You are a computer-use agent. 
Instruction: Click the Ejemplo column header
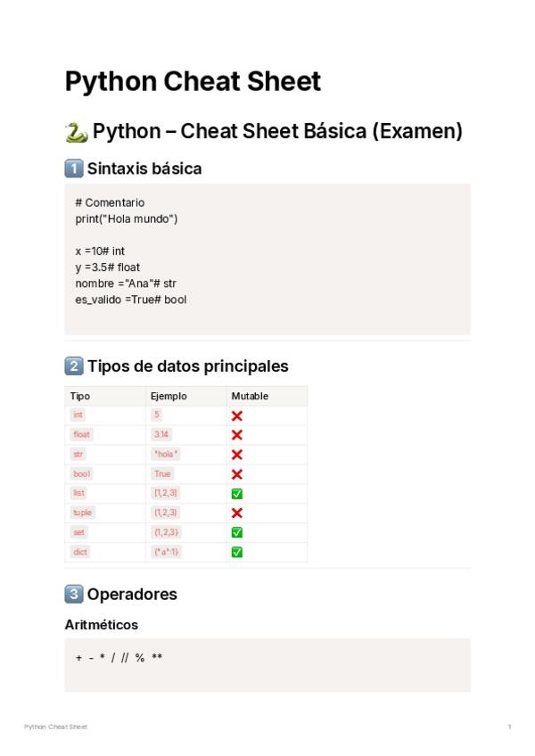pos(169,396)
